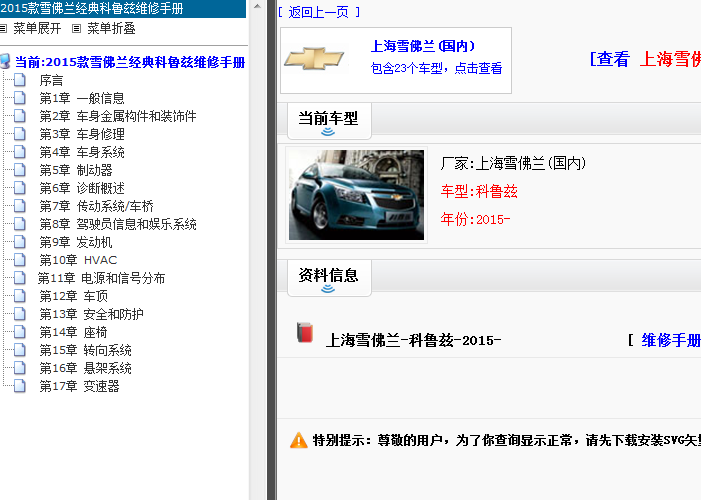
Task: Select 第10章 HVAC chapter
Action: coord(78,260)
